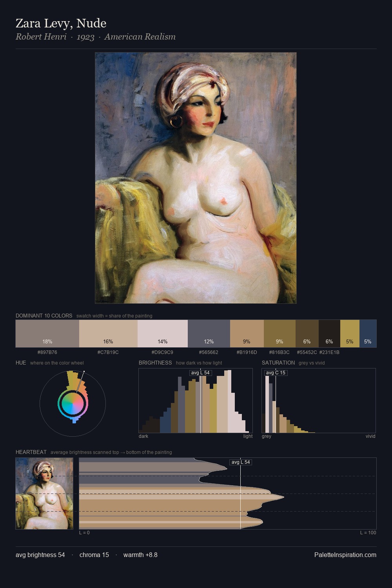Open the PaletteInspiration.com link
The image size is (392, 588).
[345, 555]
